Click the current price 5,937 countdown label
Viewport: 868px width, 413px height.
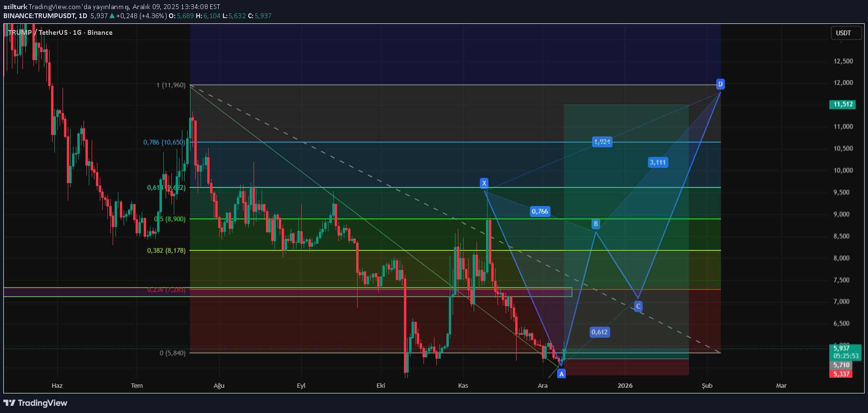(845, 352)
